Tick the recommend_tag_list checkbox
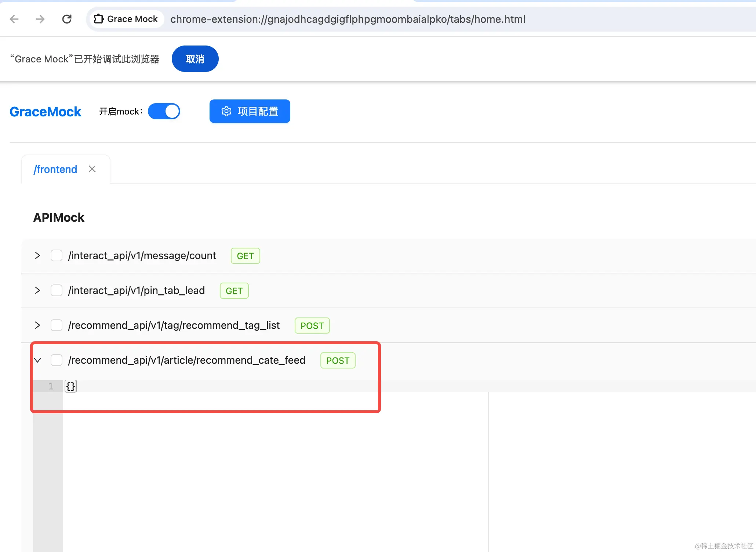The image size is (756, 552). [57, 325]
